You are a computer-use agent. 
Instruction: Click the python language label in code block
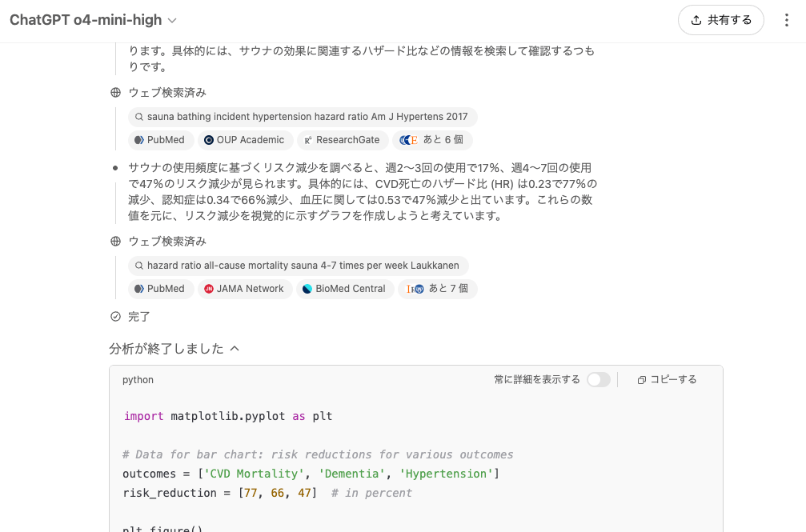click(x=138, y=380)
